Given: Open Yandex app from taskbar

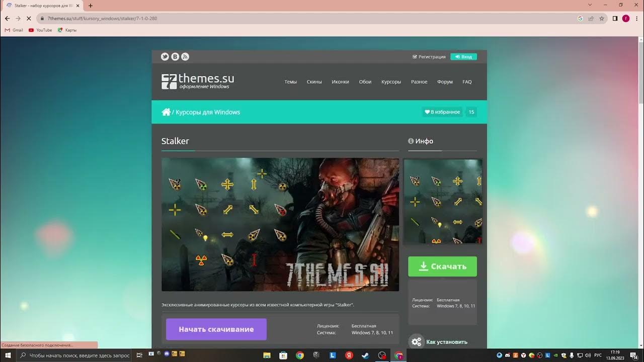Looking at the screenshot, I should (x=349, y=355).
